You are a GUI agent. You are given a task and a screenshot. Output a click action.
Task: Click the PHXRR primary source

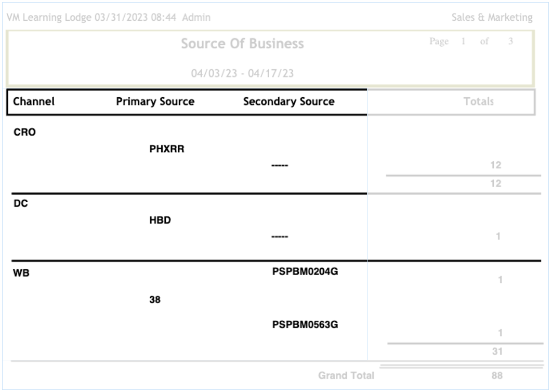pyautogui.click(x=167, y=150)
